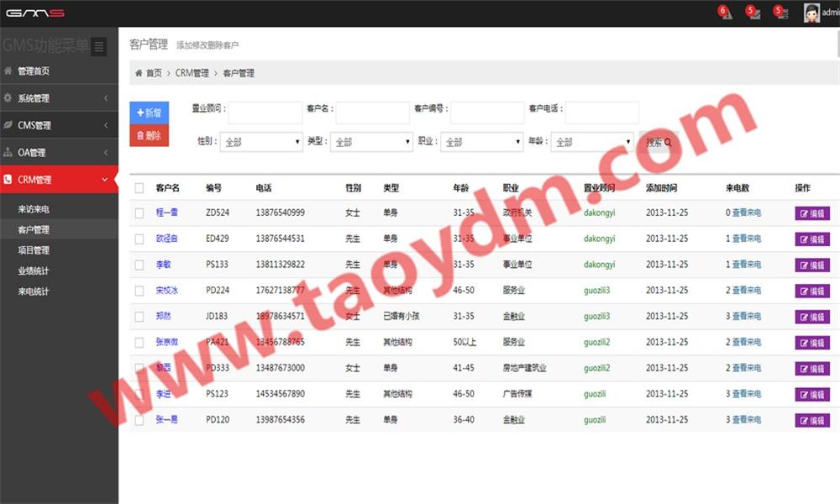Focus the 客户编号 input field

tap(487, 113)
